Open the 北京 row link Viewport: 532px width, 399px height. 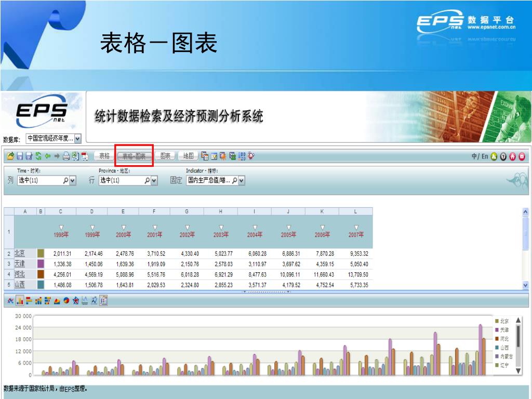click(20, 253)
